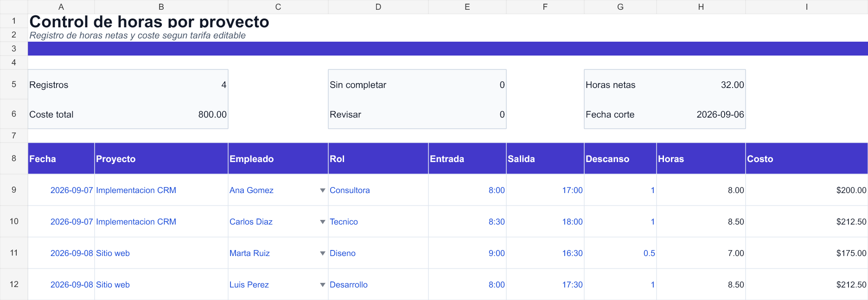868x300 pixels.
Task: Select row 3 header
Action: point(14,49)
